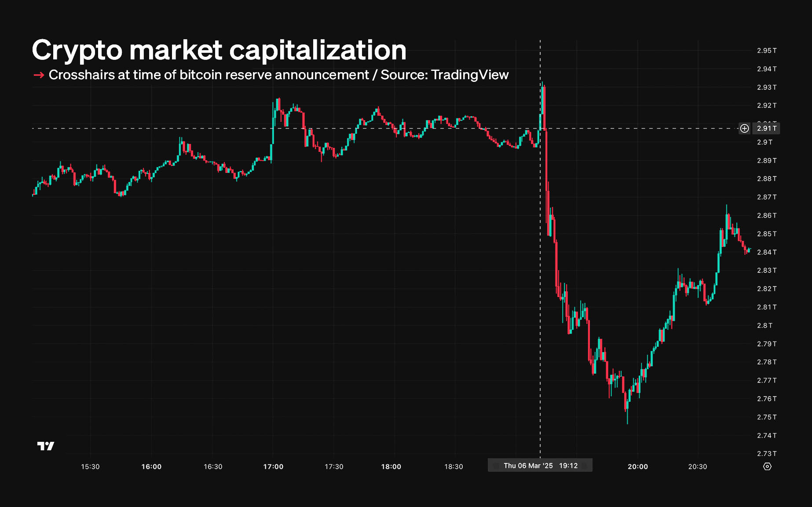
Task: Click the 17:30 time axis label
Action: point(334,467)
